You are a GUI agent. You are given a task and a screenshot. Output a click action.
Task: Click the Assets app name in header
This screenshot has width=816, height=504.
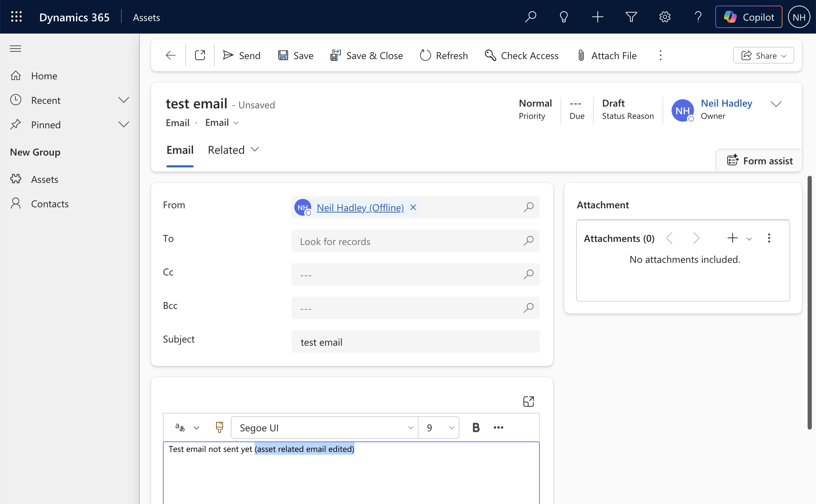click(146, 17)
